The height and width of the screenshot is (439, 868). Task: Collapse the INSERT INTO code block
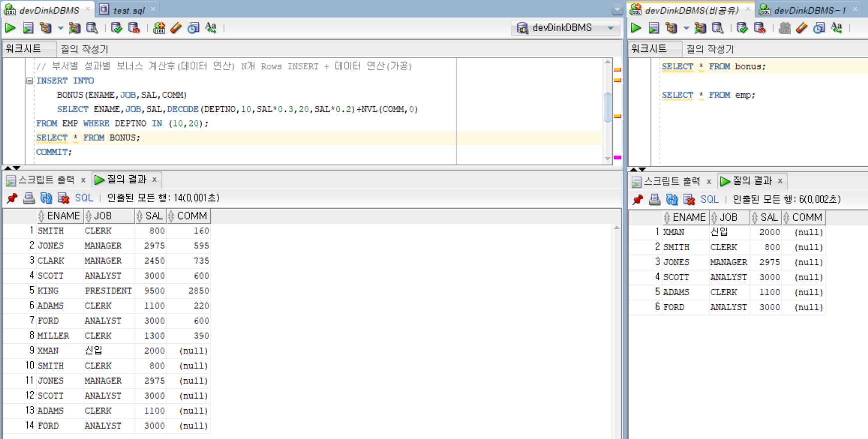click(30, 81)
